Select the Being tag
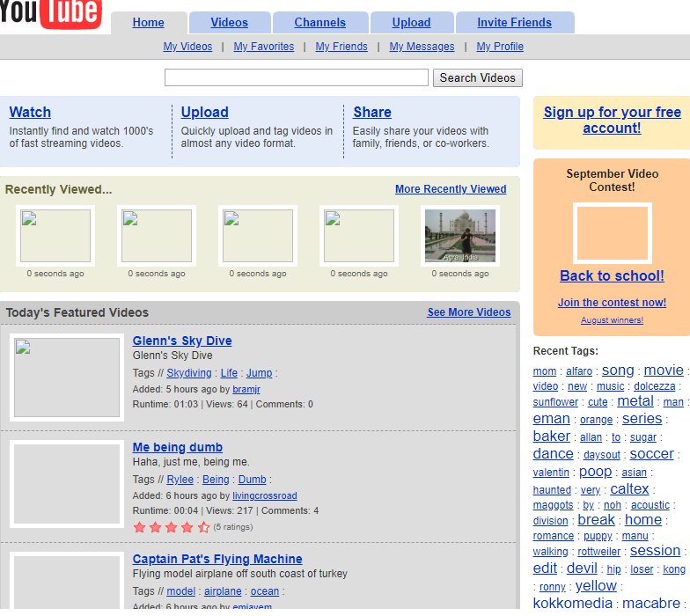690x616 pixels. pyautogui.click(x=216, y=480)
